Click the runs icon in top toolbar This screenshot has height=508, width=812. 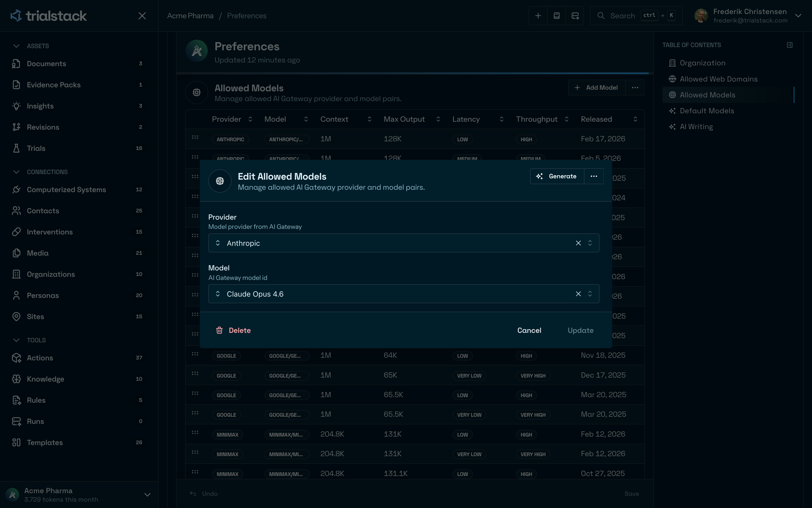pyautogui.click(x=575, y=16)
